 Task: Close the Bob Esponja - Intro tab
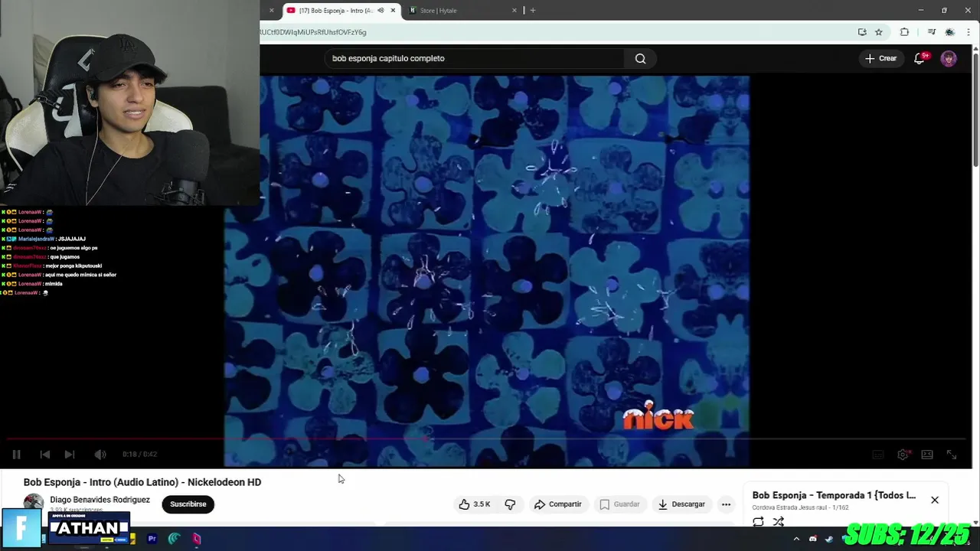393,11
